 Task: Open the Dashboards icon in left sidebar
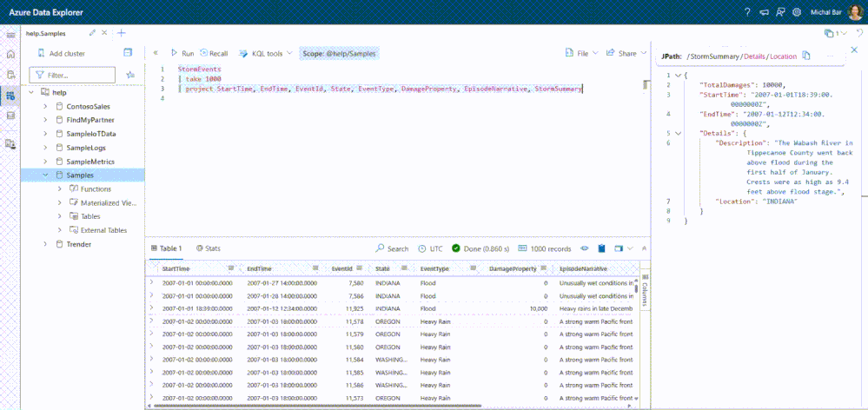tap(10, 116)
